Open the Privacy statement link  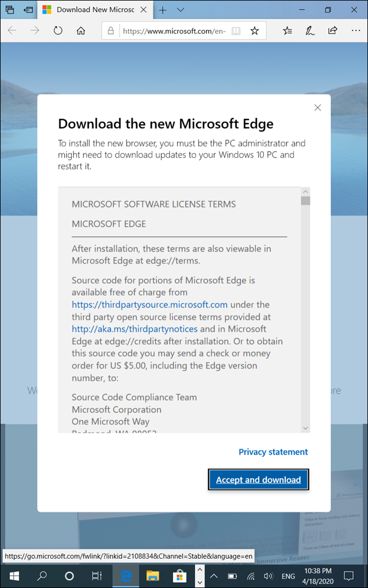(x=273, y=452)
